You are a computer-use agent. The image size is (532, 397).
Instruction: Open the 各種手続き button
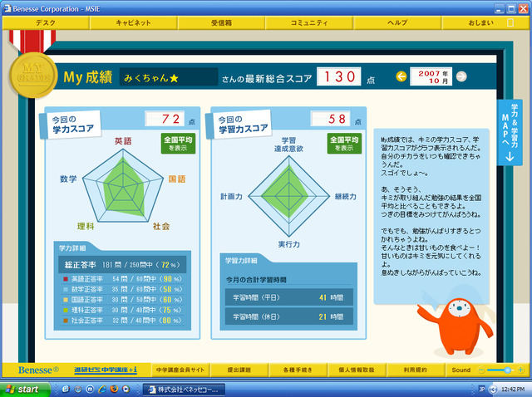[298, 370]
